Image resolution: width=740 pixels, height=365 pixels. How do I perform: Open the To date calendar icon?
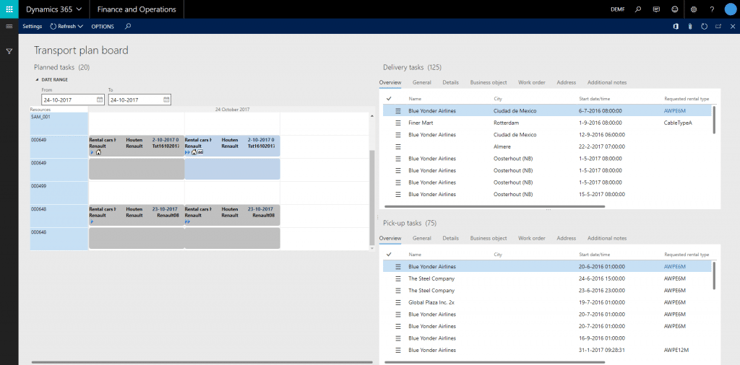coord(166,100)
